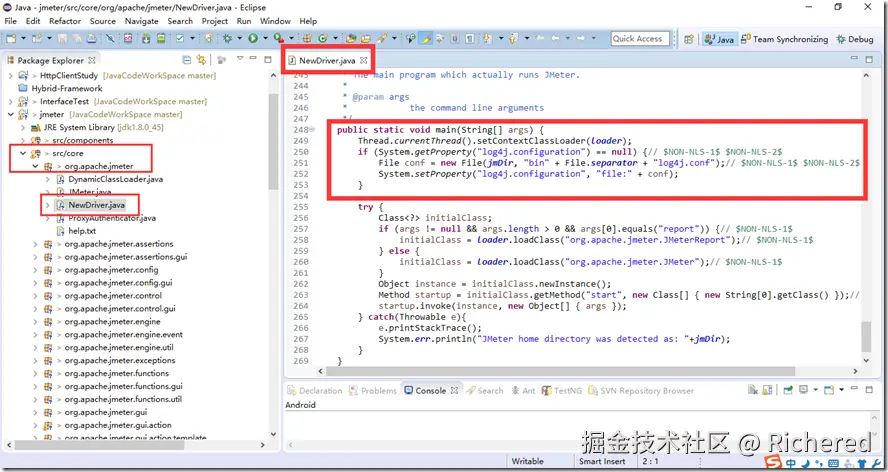Viewport: 888px width, 472px height.
Task: Open the File menu
Action: (10, 21)
